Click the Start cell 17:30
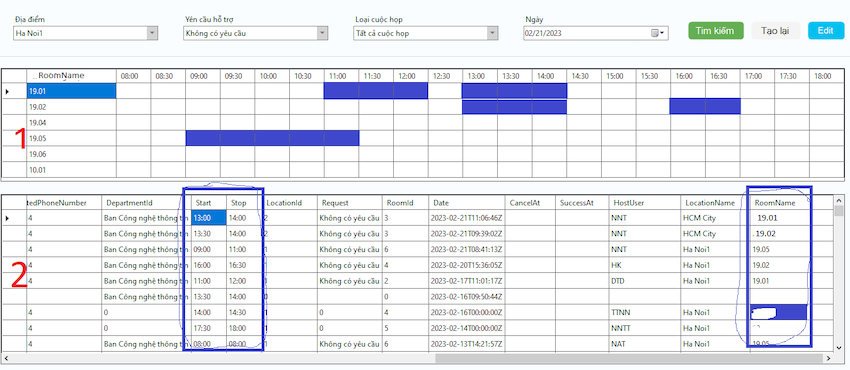 click(209, 328)
